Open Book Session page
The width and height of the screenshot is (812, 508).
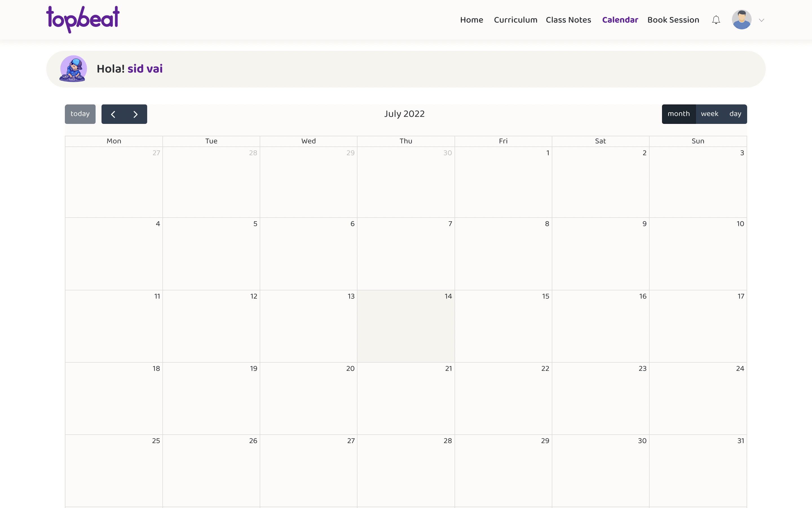673,20
